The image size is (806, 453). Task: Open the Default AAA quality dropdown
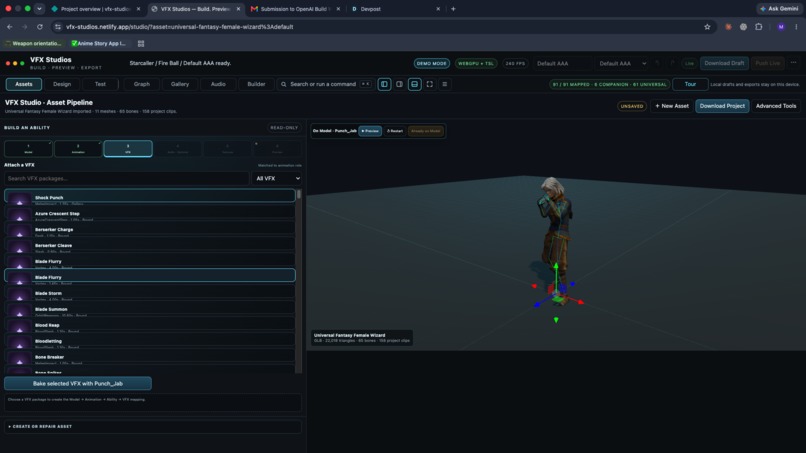pos(622,63)
